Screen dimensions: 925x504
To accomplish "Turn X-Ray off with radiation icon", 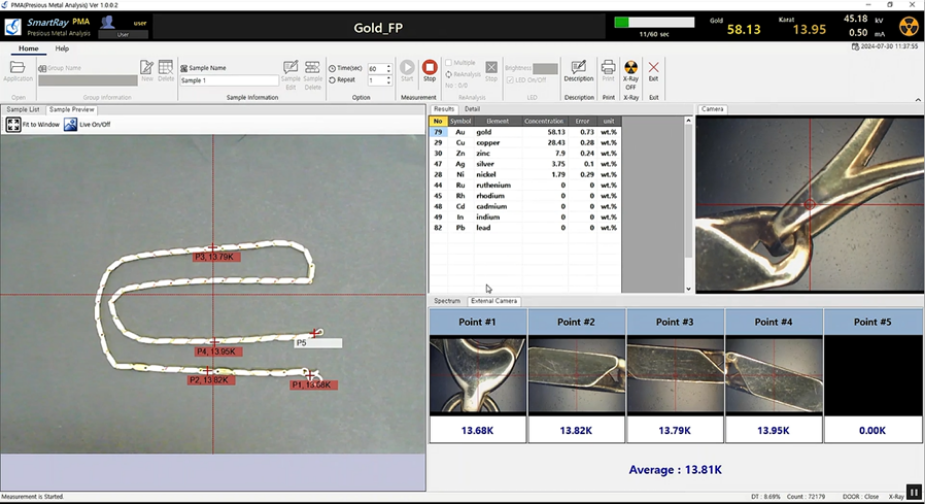I will click(x=631, y=74).
